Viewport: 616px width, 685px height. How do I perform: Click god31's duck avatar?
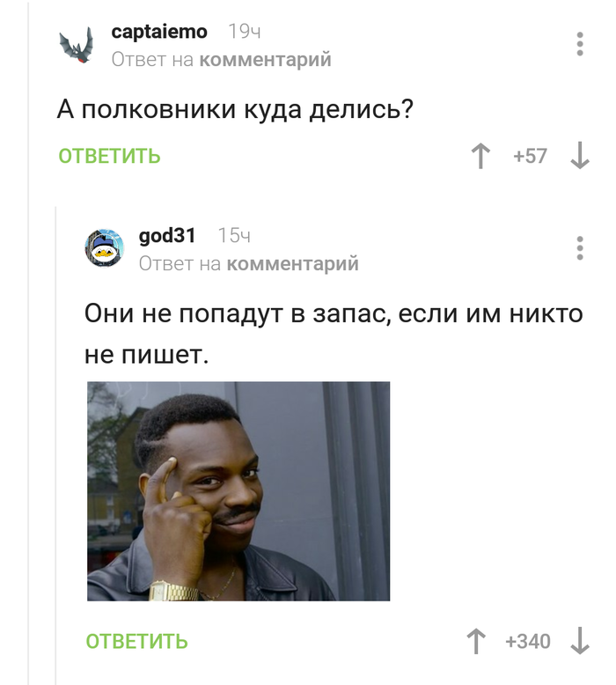tap(104, 248)
